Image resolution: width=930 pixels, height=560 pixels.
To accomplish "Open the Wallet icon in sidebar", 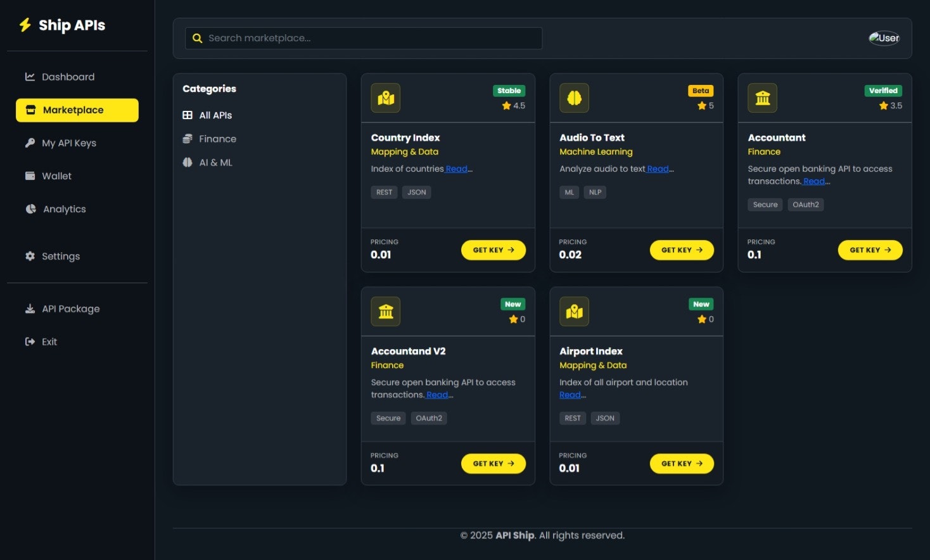I will pyautogui.click(x=30, y=175).
